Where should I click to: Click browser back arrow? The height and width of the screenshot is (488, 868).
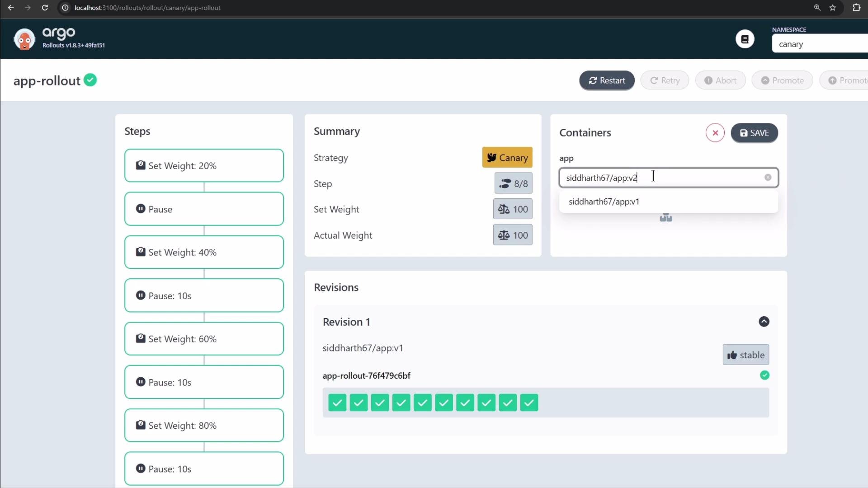pyautogui.click(x=11, y=8)
